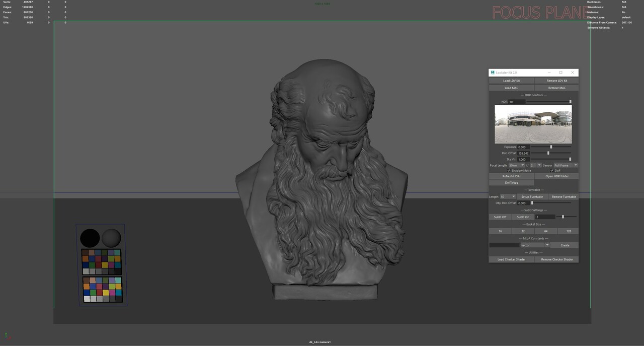Click the MtoA constant name text field
The image size is (644, 346).
coord(504,245)
